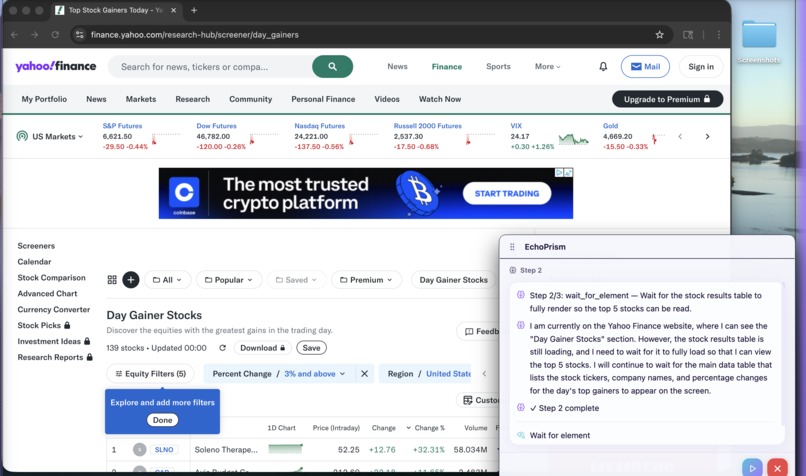This screenshot has height=476, width=806.
Task: Open Advanced Chart in sidebar
Action: [47, 294]
